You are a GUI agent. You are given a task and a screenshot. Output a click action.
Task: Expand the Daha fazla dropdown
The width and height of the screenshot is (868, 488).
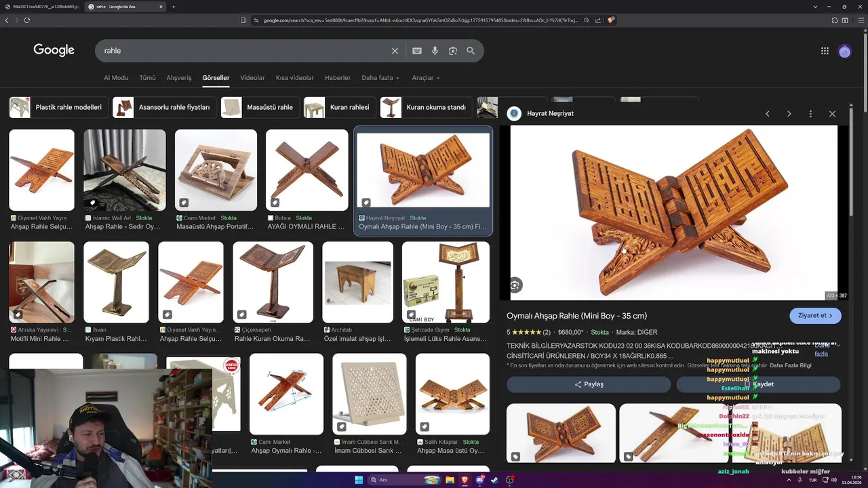[380, 78]
